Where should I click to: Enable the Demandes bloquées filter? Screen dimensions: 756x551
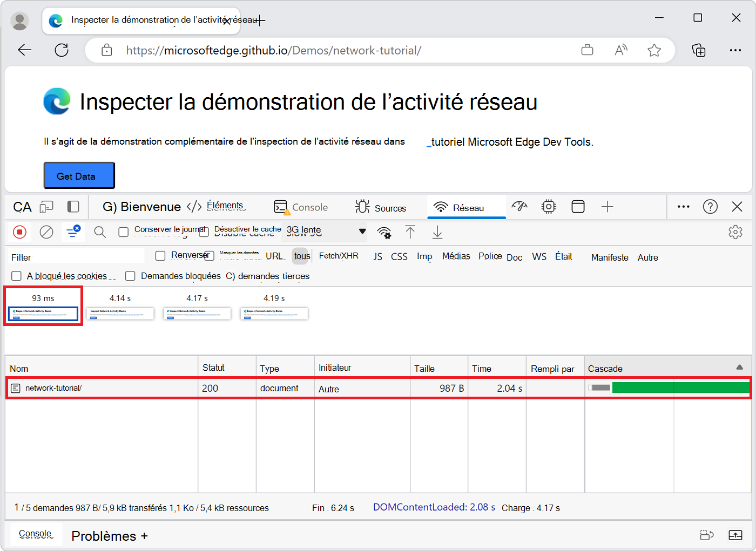[130, 276]
